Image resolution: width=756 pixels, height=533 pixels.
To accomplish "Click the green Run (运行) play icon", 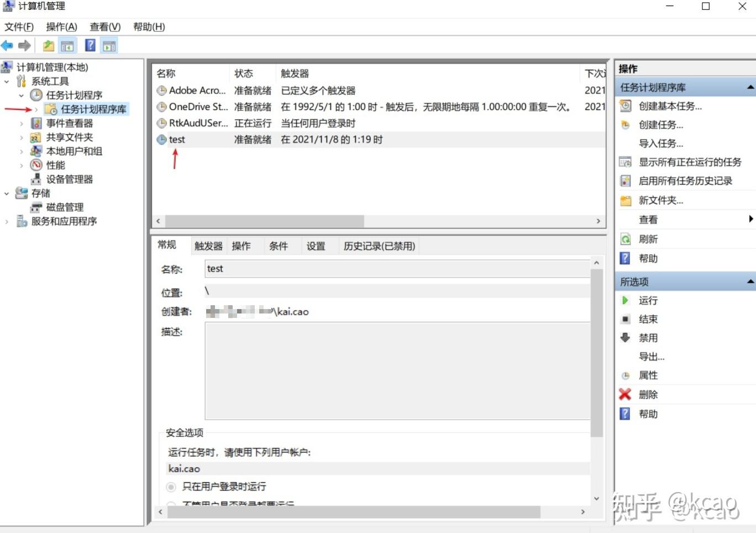I will [626, 300].
